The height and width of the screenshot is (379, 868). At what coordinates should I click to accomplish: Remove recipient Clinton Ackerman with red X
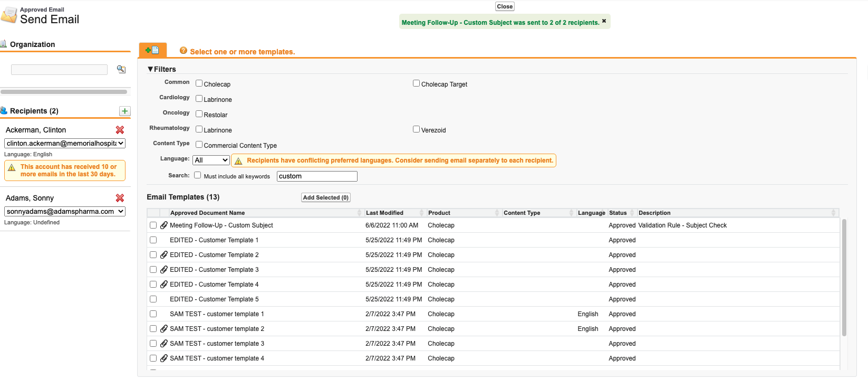tap(120, 130)
